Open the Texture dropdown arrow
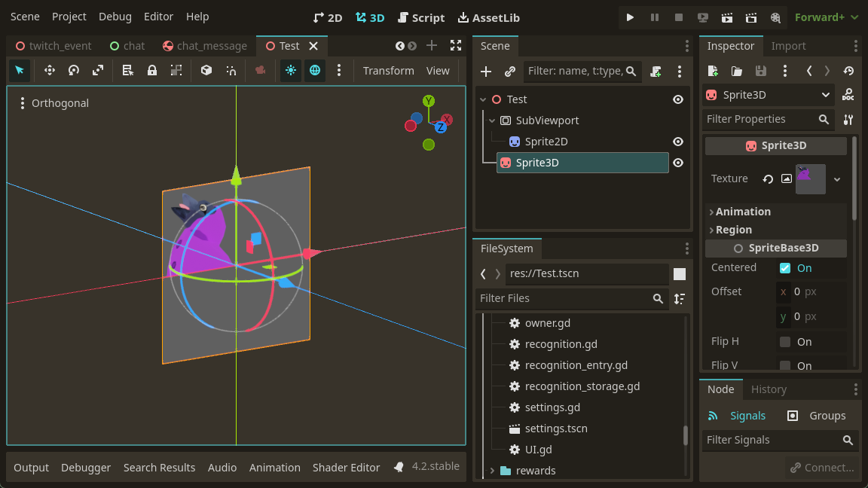Image resolution: width=868 pixels, height=488 pixels. pos(837,179)
